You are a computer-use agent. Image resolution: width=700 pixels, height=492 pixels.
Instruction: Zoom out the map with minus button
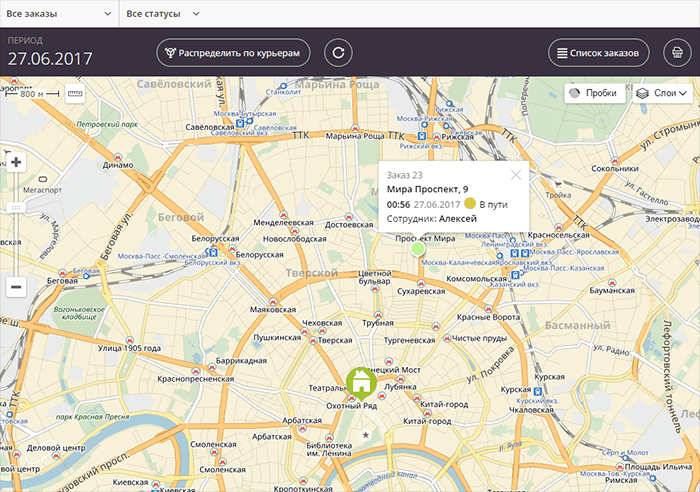(x=15, y=287)
